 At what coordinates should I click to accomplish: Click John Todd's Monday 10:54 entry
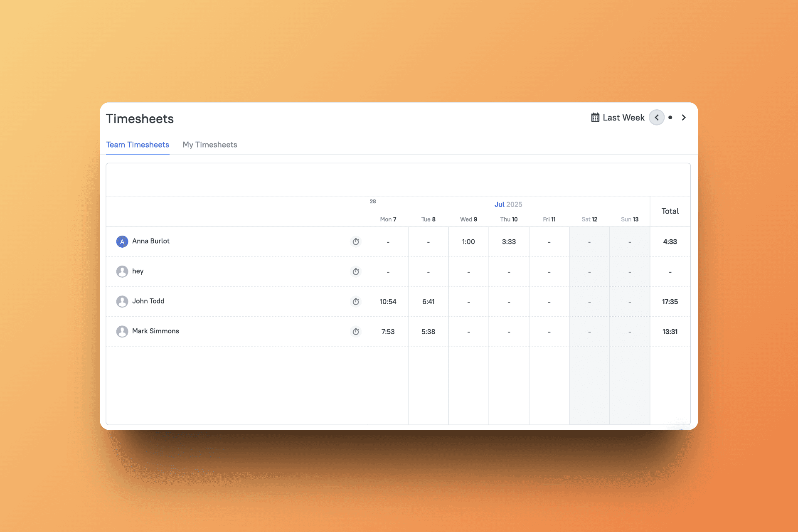388,301
